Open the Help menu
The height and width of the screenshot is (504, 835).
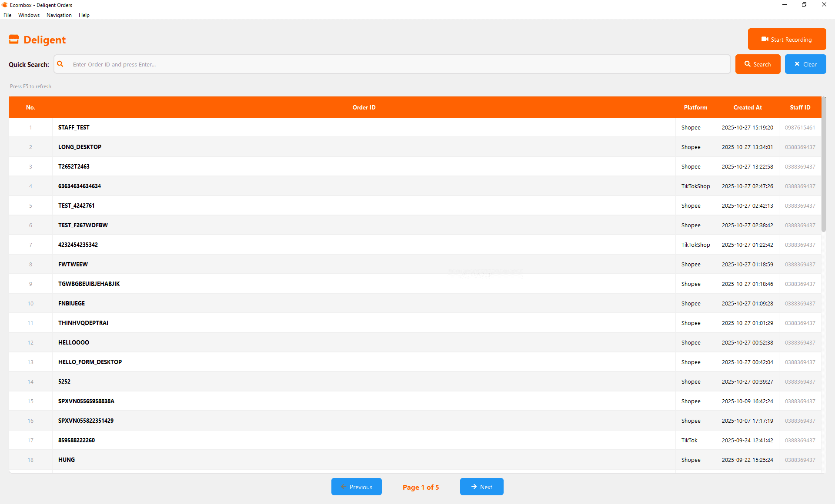[84, 15]
